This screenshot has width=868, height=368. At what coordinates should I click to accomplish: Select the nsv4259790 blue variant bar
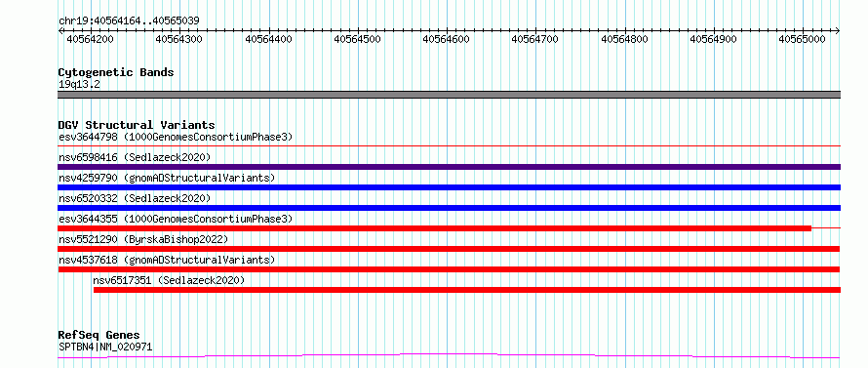[449, 187]
